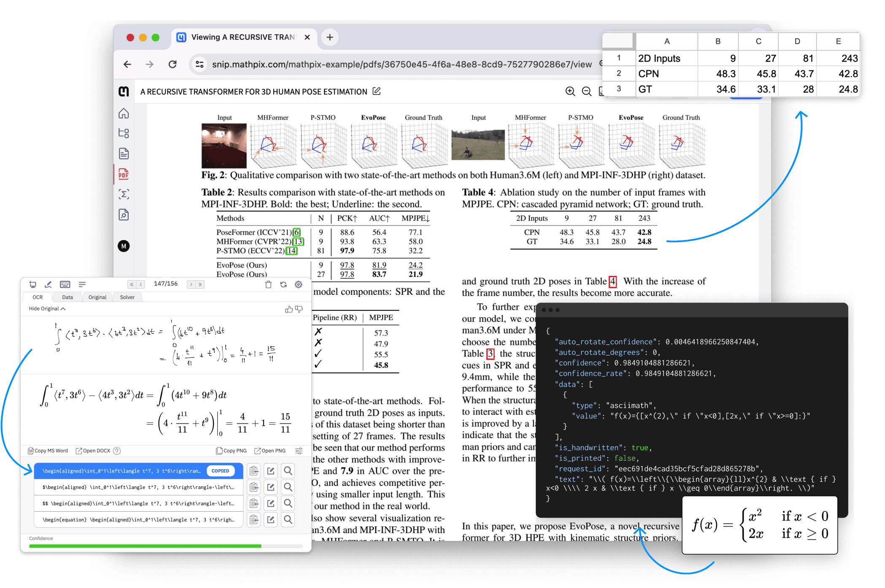Go to next snip with the single right-arrow button
Image resolution: width=885 pixels, height=588 pixels.
[191, 284]
